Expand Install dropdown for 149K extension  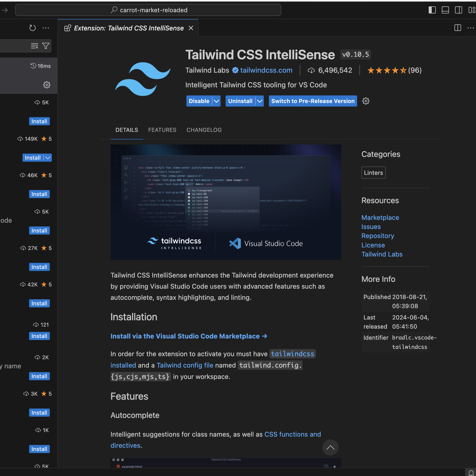(x=48, y=158)
